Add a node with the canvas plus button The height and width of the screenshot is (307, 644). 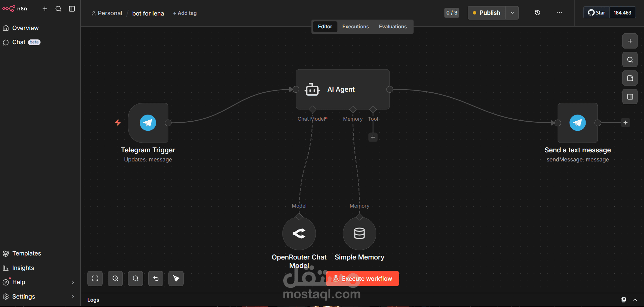coord(630,41)
